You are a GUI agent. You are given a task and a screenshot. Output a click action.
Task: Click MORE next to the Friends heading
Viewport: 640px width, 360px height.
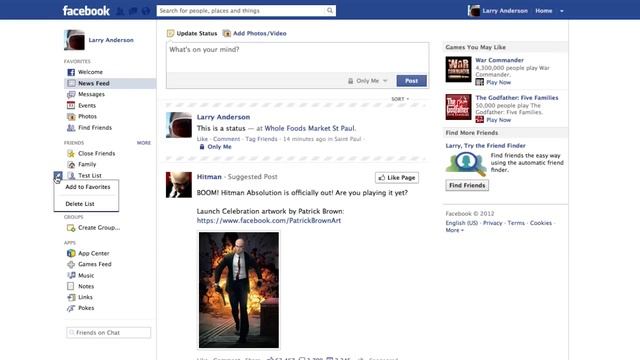tap(144, 143)
